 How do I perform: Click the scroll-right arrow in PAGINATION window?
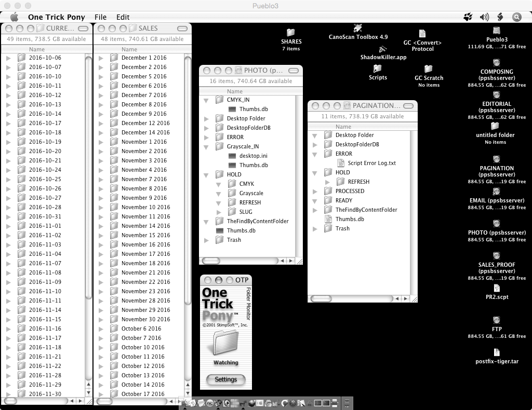coord(405,298)
